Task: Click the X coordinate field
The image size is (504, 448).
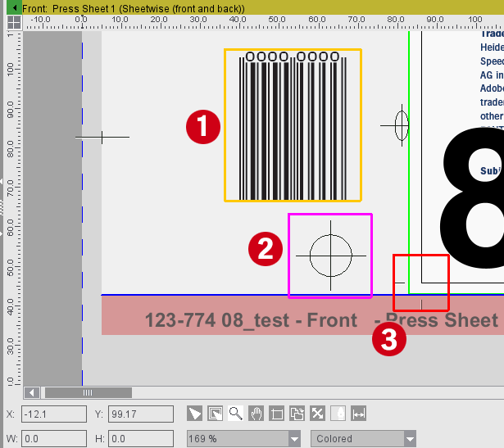Action: click(53, 414)
